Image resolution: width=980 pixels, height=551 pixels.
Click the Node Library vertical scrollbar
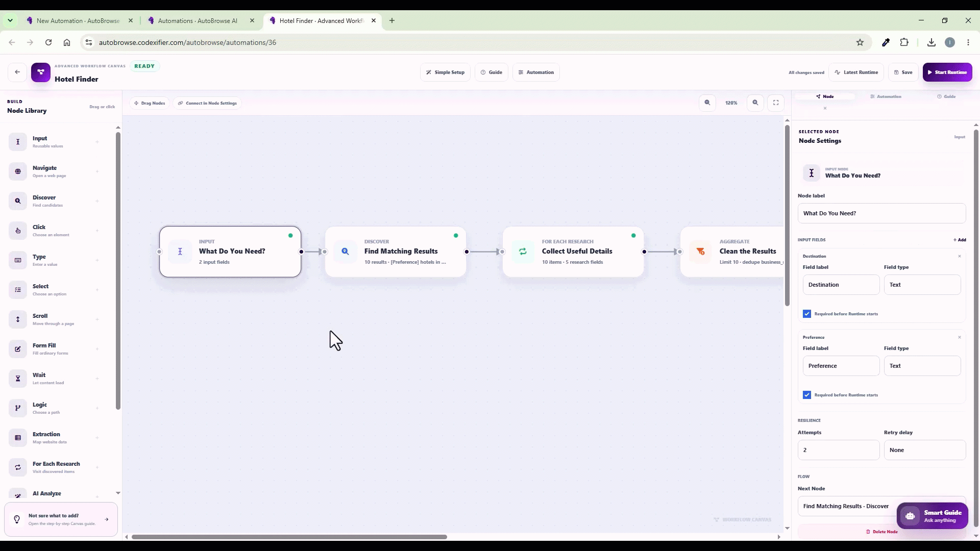click(118, 270)
